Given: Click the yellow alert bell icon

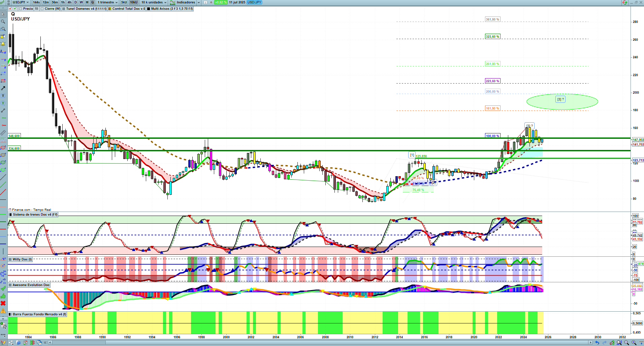Looking at the screenshot, I should click(x=3, y=44).
